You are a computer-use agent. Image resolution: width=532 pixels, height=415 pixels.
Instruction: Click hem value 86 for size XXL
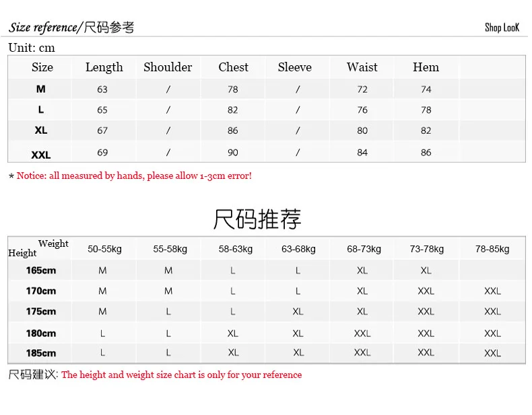point(426,153)
